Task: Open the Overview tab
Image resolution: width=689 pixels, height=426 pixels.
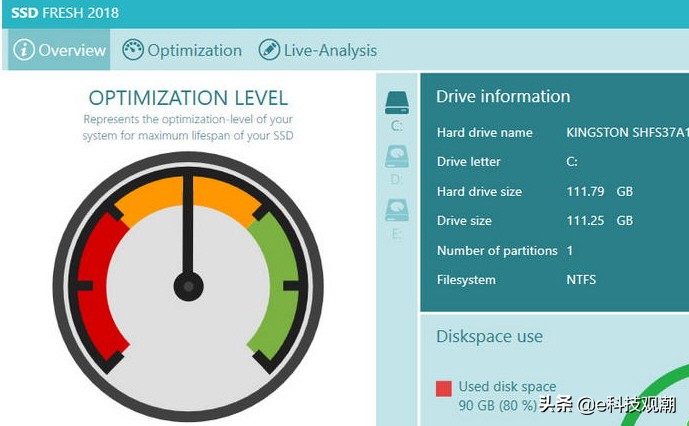Action: (59, 50)
